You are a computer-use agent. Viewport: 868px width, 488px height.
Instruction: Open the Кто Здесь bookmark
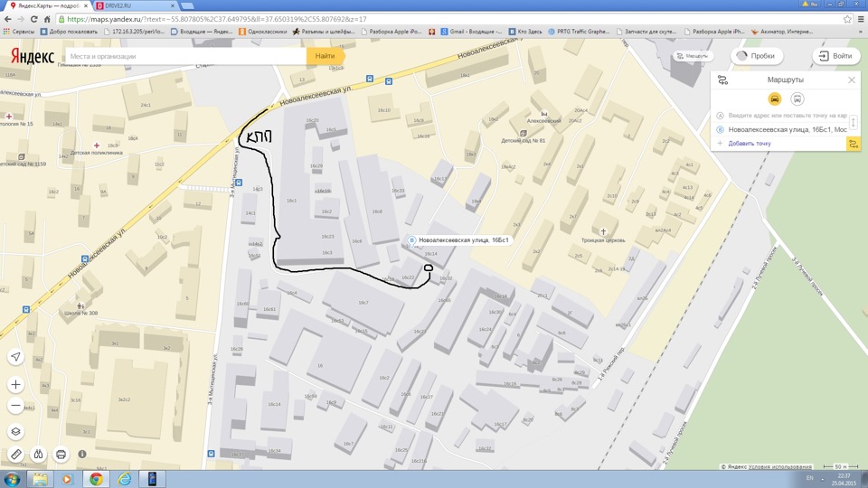pyautogui.click(x=525, y=32)
